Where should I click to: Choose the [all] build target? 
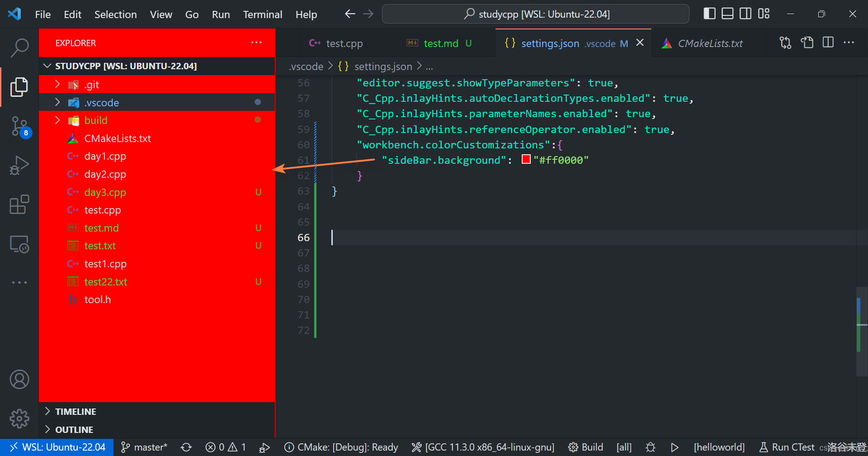click(624, 447)
